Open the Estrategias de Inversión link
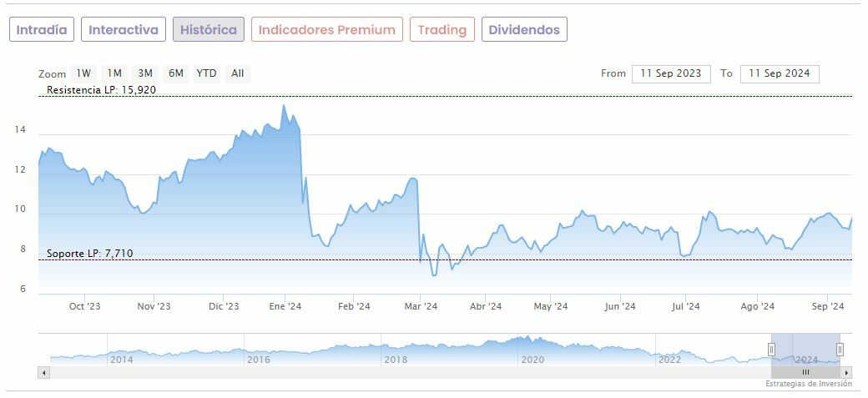 (x=808, y=384)
